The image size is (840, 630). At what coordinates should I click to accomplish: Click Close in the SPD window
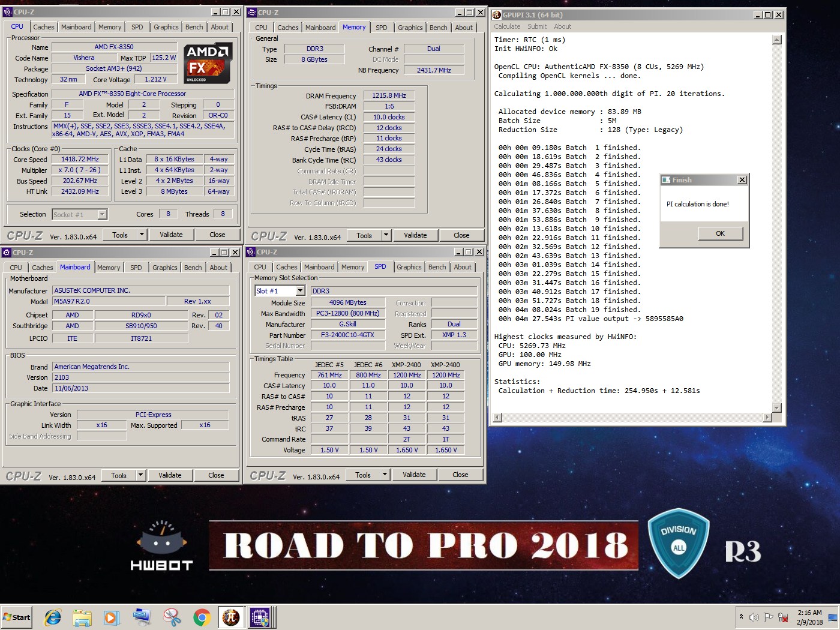pyautogui.click(x=460, y=475)
